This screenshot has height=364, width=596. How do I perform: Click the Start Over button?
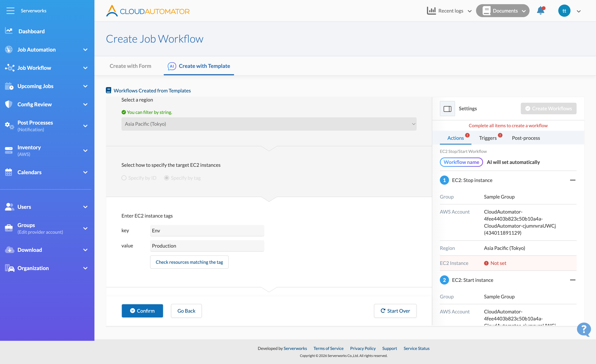coord(395,311)
